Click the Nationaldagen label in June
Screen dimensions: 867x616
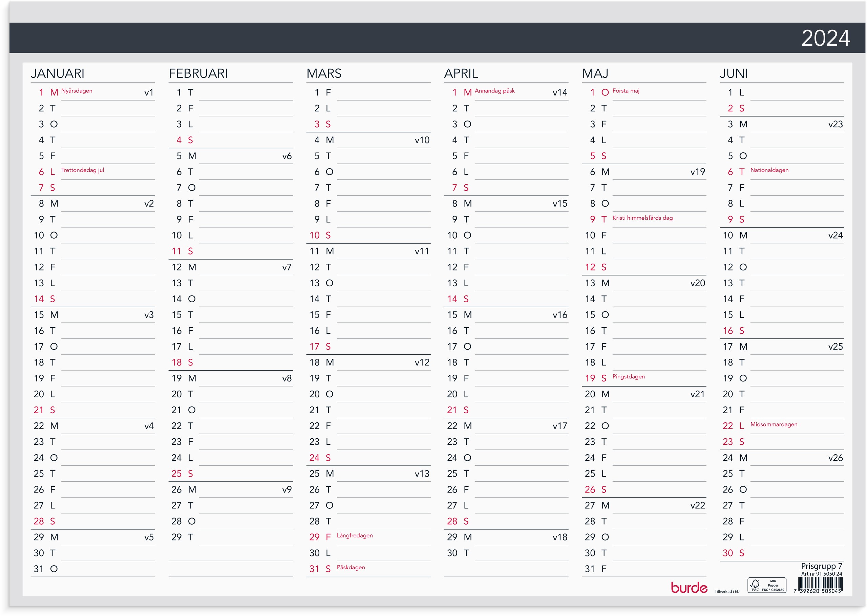[x=769, y=170]
